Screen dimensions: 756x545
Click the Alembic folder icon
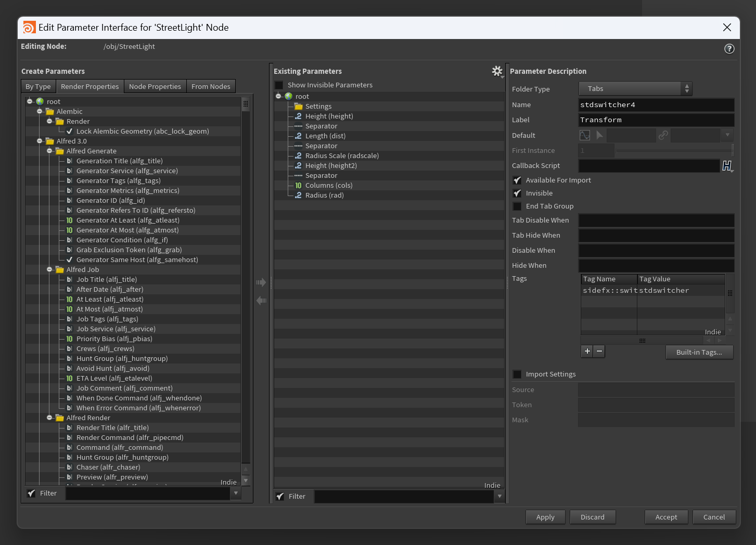click(x=50, y=111)
